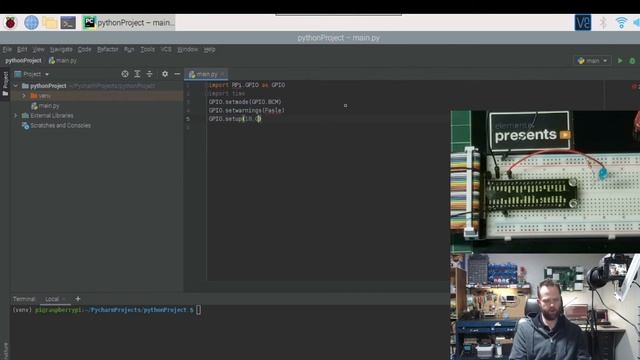Add a new terminal session with plus
Image resolution: width=640 pixels, height=360 pixels.
(x=78, y=299)
